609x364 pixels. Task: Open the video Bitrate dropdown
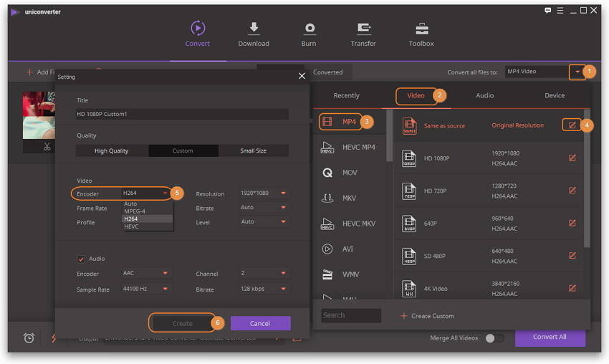[264, 208]
